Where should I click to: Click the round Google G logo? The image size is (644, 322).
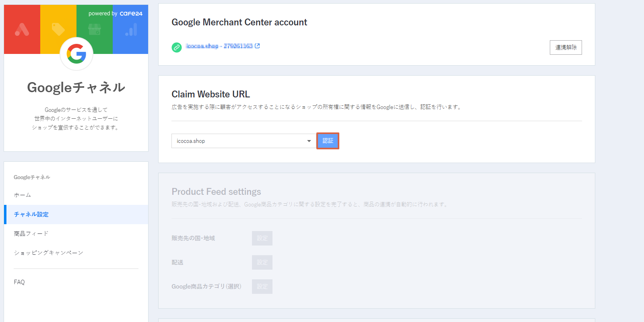(x=76, y=54)
